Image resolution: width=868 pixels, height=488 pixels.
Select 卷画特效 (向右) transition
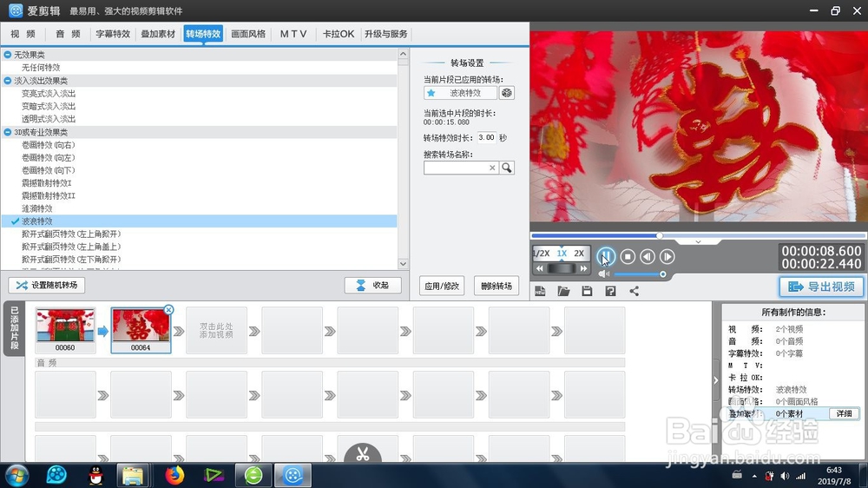(x=48, y=145)
